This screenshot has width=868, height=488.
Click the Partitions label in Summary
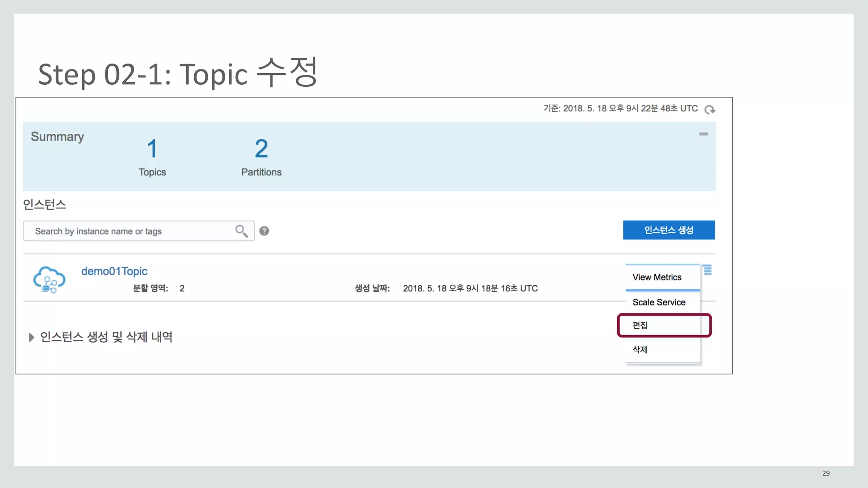click(x=261, y=172)
